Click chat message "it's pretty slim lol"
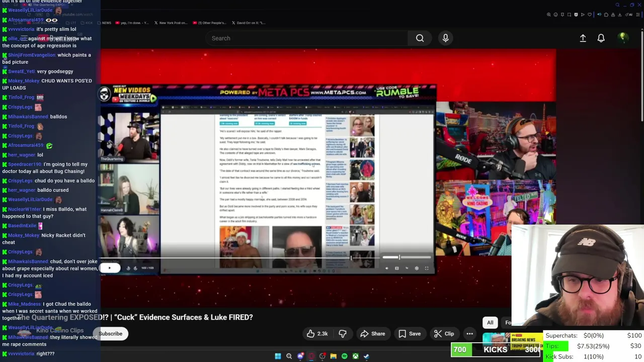Screen dimensions: 644x362 [x=56, y=30]
